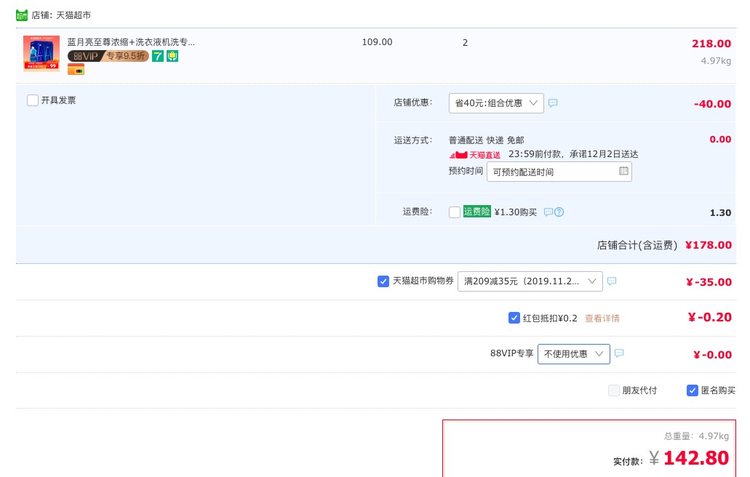The height and width of the screenshot is (477, 750).
Task: Click the comment icon beside 店铺优惠 dropdown
Action: 553,103
